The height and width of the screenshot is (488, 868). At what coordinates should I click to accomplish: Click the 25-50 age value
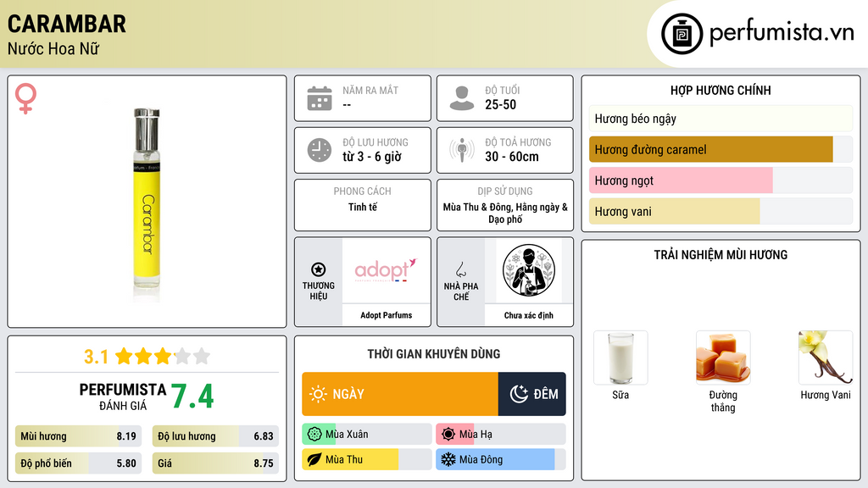(500, 104)
